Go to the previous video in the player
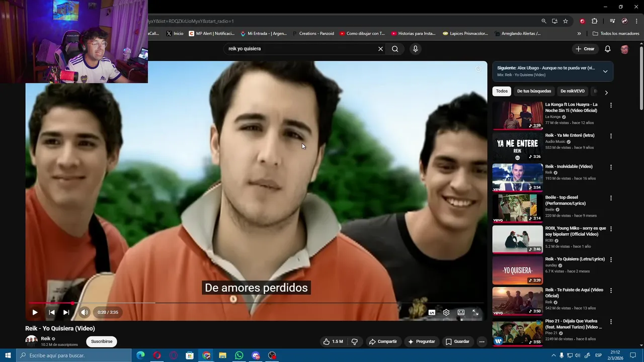 pos(51,312)
